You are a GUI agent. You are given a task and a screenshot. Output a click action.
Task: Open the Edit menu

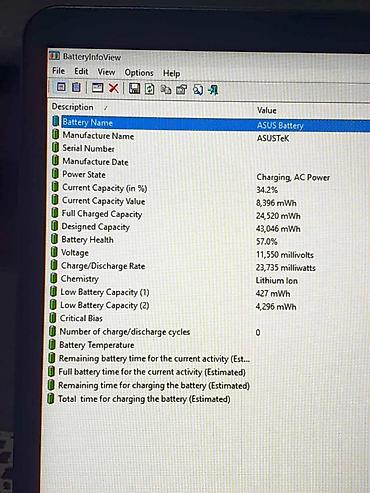(81, 71)
